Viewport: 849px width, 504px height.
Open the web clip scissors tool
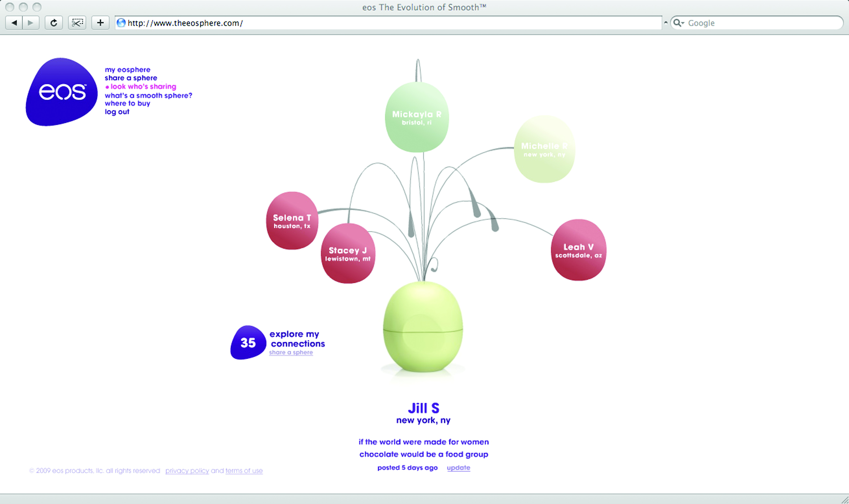coord(77,23)
